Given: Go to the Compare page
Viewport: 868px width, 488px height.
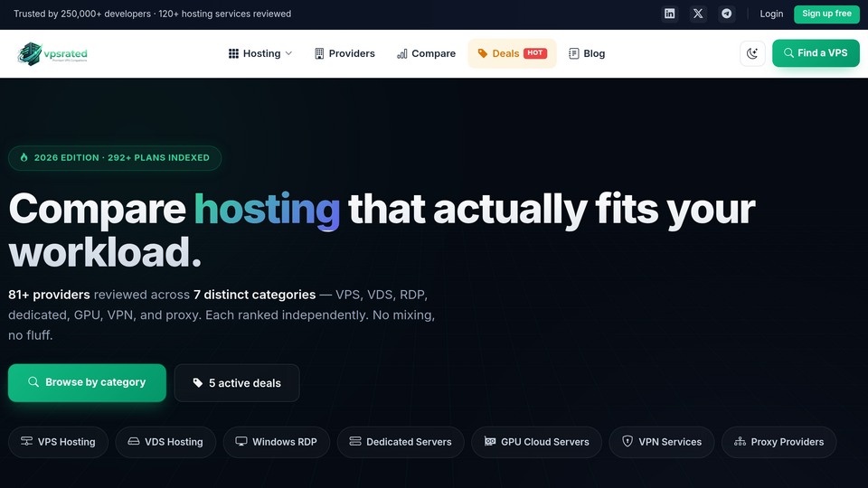Looking at the screenshot, I should point(426,53).
